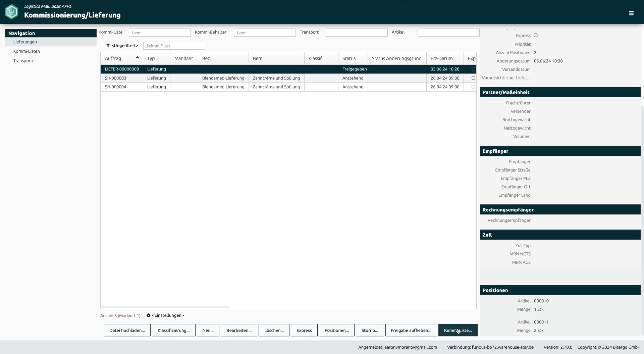Click Auftrag column sort arrow
644x354 pixels.
[x=138, y=57]
